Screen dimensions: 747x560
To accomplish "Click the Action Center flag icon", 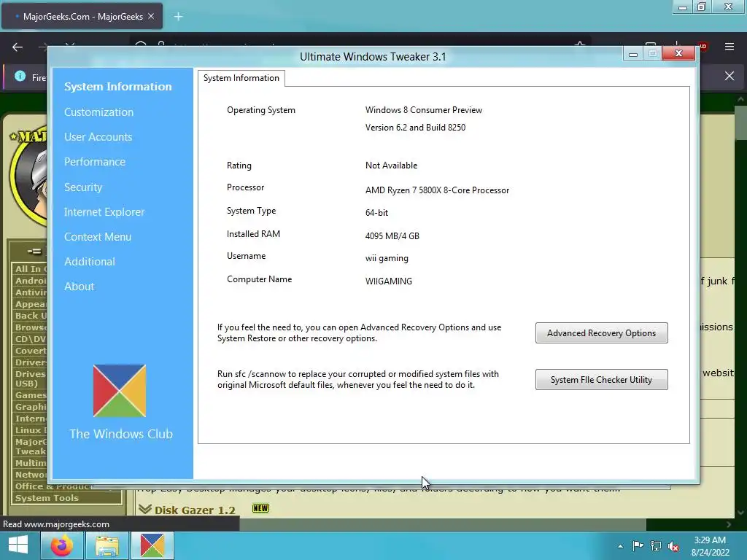I will [638, 546].
